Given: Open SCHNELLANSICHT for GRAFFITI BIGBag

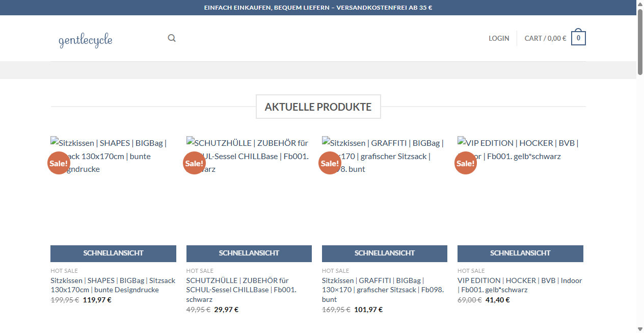Looking at the screenshot, I should (384, 253).
